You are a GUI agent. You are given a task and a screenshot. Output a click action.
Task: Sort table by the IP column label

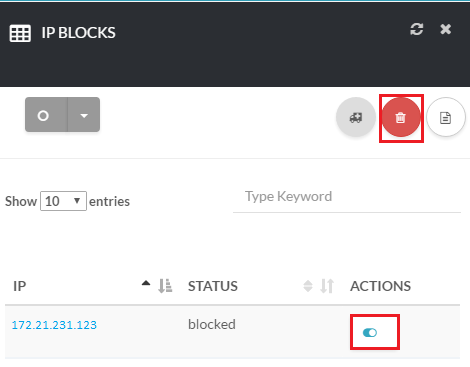coord(20,286)
